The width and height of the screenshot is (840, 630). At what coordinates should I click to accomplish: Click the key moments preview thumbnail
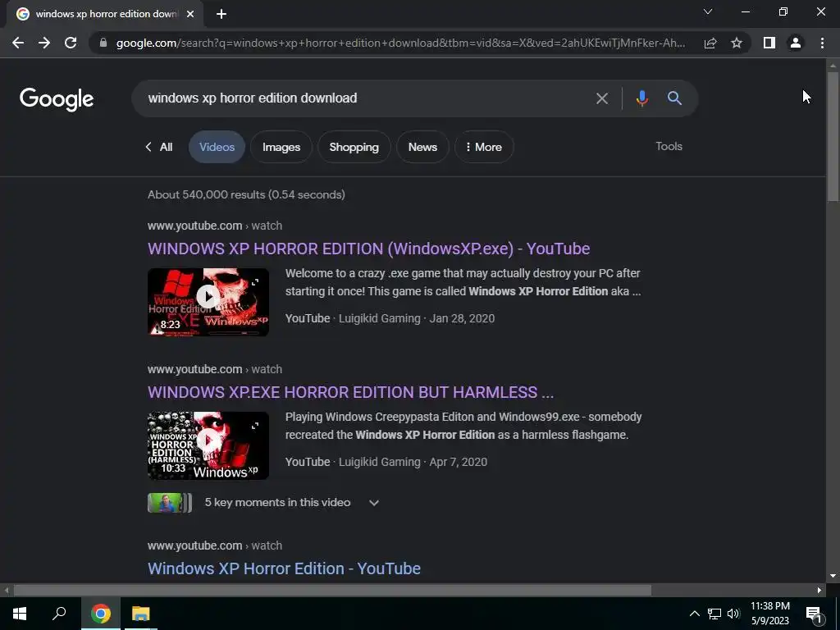[169, 503]
